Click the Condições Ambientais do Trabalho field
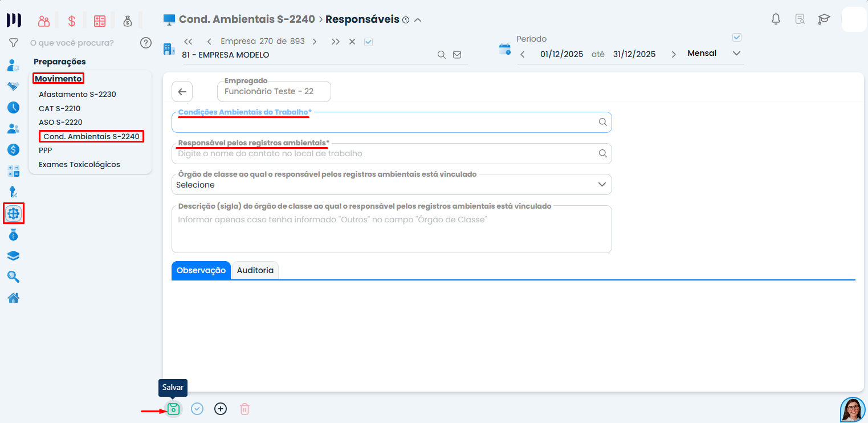The image size is (868, 423). 392,122
